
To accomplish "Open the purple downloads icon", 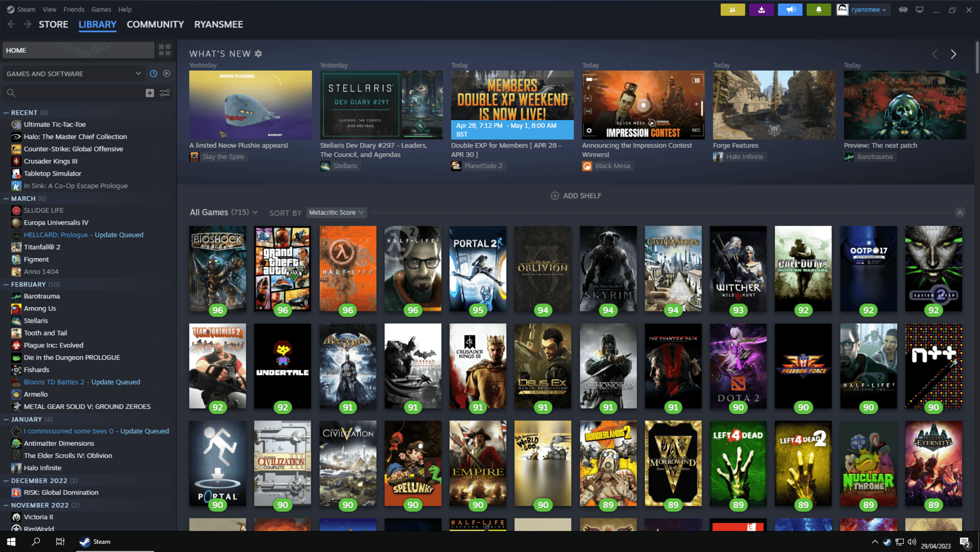I will [x=761, y=10].
